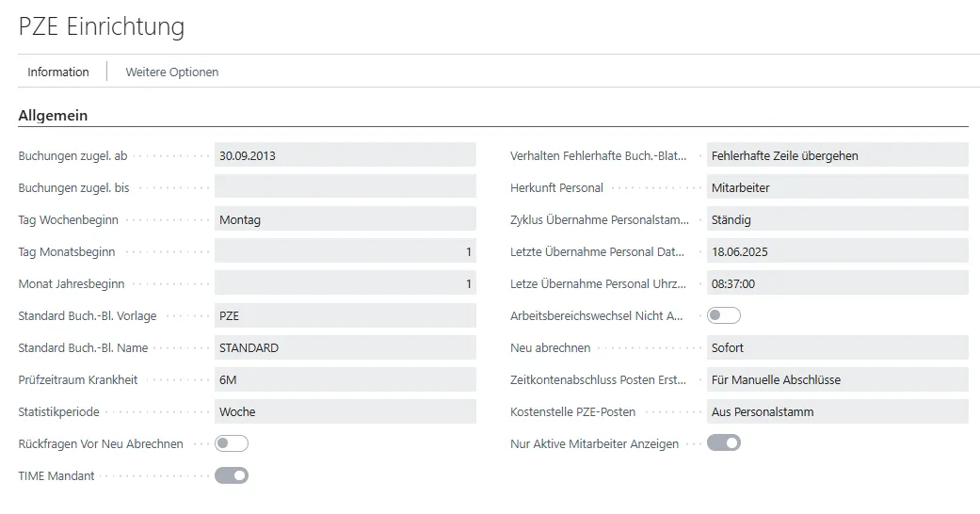The height and width of the screenshot is (514, 980).
Task: Click the Standard Buch.-Bl. Vorlage field
Action: [x=345, y=315]
